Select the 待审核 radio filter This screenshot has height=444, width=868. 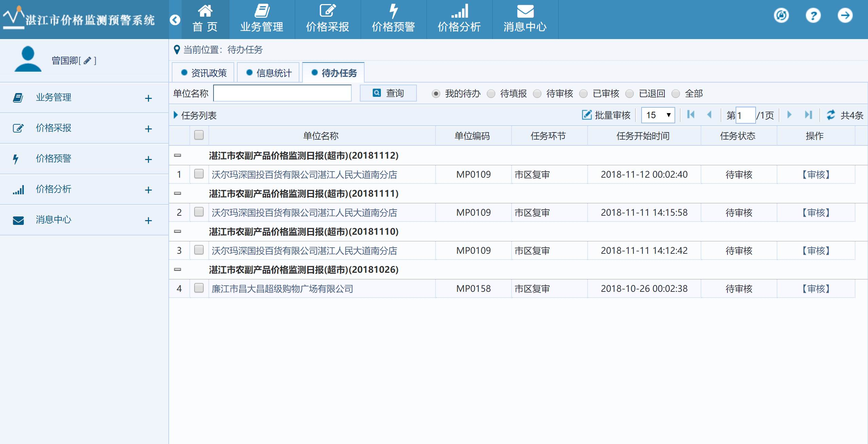pyautogui.click(x=537, y=94)
